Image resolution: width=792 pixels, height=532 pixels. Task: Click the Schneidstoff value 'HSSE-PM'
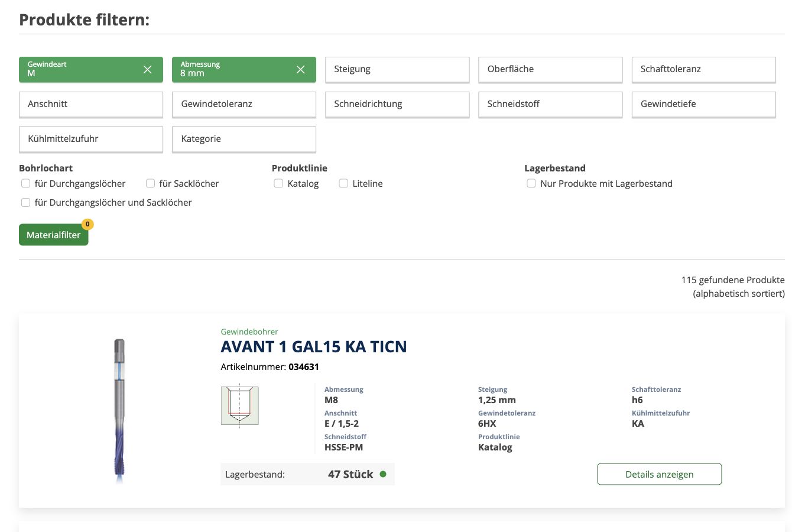click(x=344, y=447)
